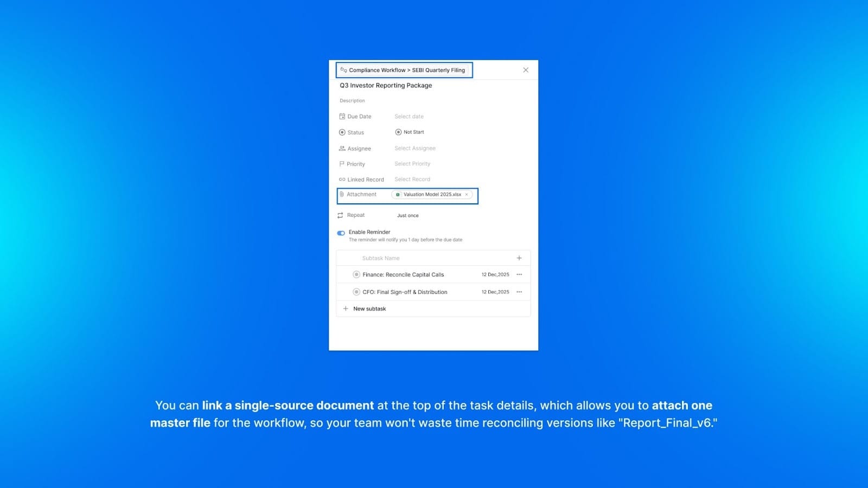Open the Select Assignee dropdown
Viewport: 868px width, 488px height.
click(x=415, y=148)
